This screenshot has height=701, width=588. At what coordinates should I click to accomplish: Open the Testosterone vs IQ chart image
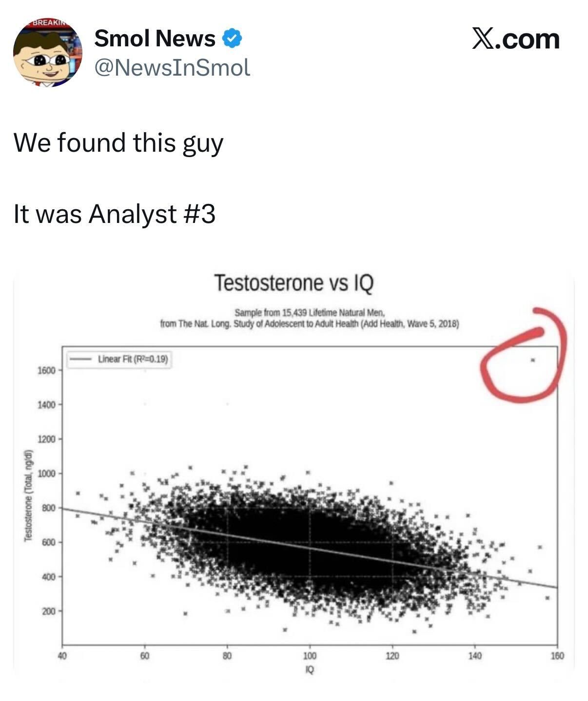pyautogui.click(x=294, y=474)
